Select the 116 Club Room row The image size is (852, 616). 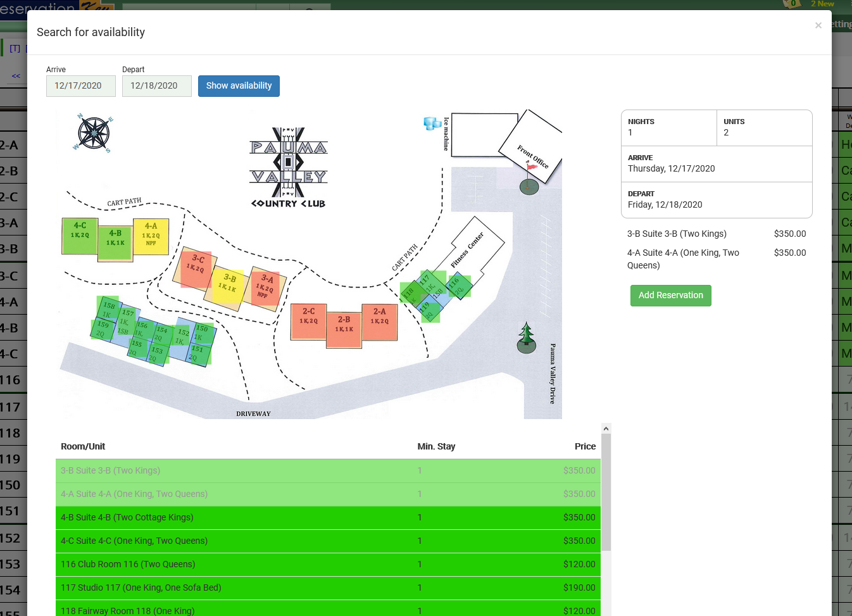(x=328, y=565)
